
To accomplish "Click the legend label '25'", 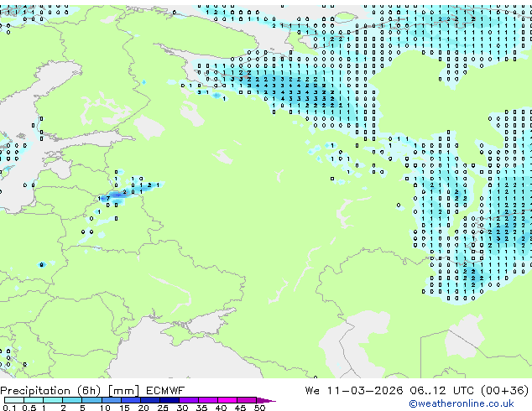I will (163, 408).
